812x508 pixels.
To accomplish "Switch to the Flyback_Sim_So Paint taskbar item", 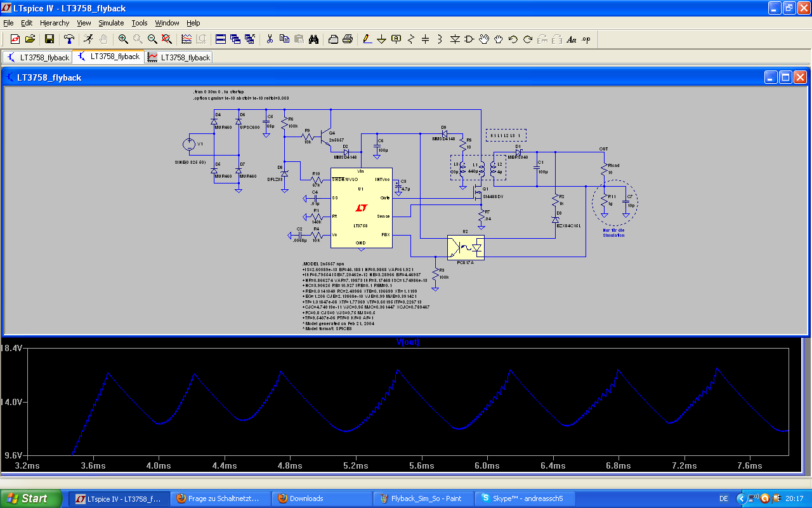I will 423,498.
